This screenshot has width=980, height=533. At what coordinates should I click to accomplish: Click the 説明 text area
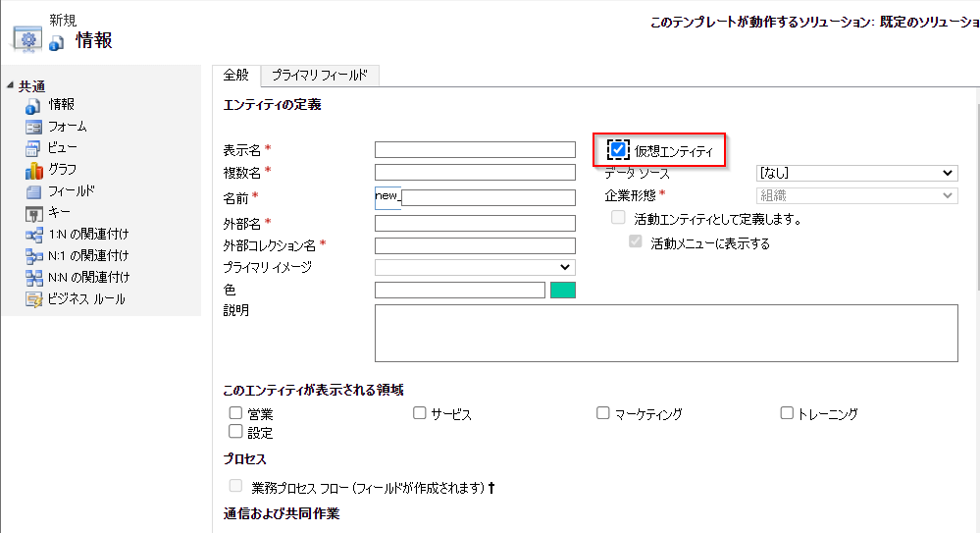click(666, 333)
